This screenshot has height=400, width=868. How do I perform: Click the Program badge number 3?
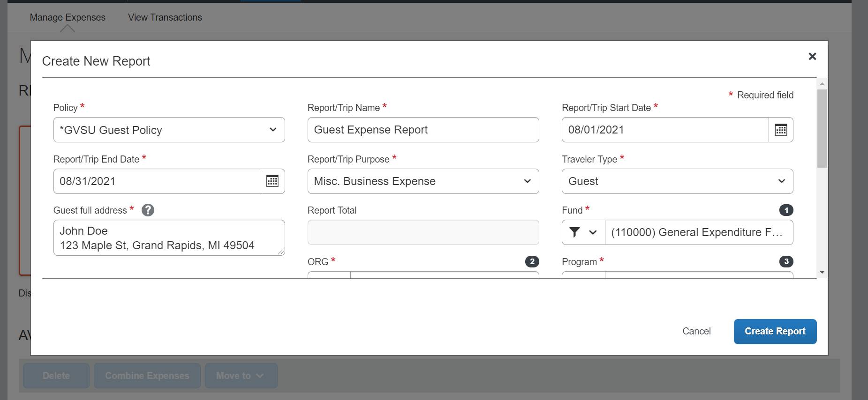pyautogui.click(x=786, y=261)
